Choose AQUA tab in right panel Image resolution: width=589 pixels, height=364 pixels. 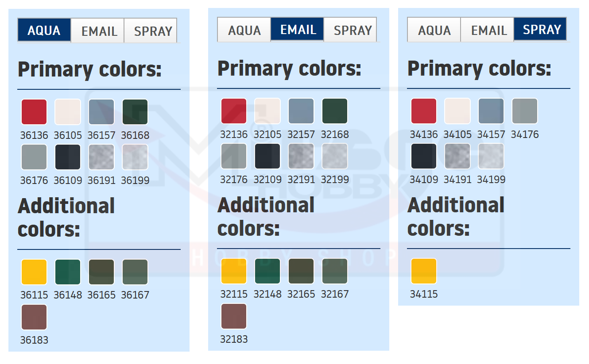pyautogui.click(x=434, y=30)
